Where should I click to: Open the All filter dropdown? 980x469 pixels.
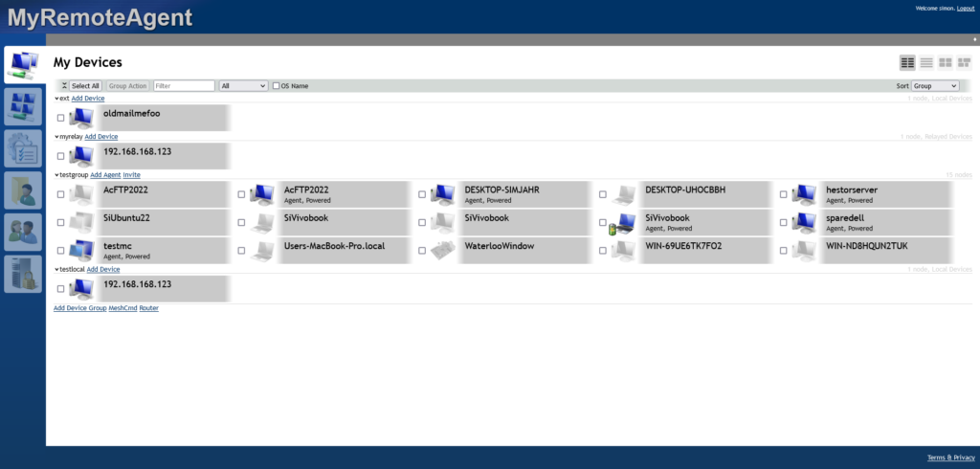[243, 86]
